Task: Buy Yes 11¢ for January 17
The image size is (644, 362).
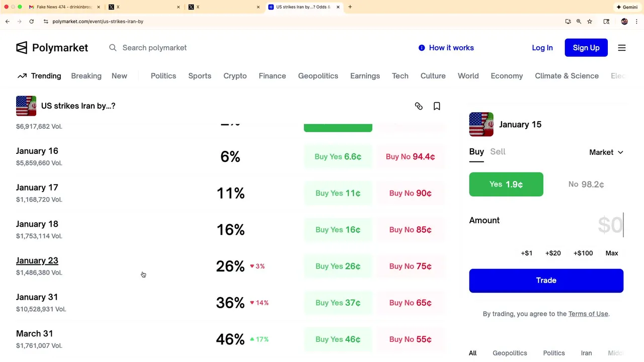Action: [338, 193]
